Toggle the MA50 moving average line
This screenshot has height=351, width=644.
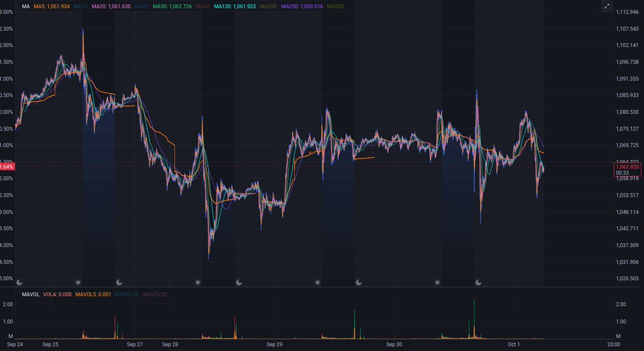pos(172,6)
